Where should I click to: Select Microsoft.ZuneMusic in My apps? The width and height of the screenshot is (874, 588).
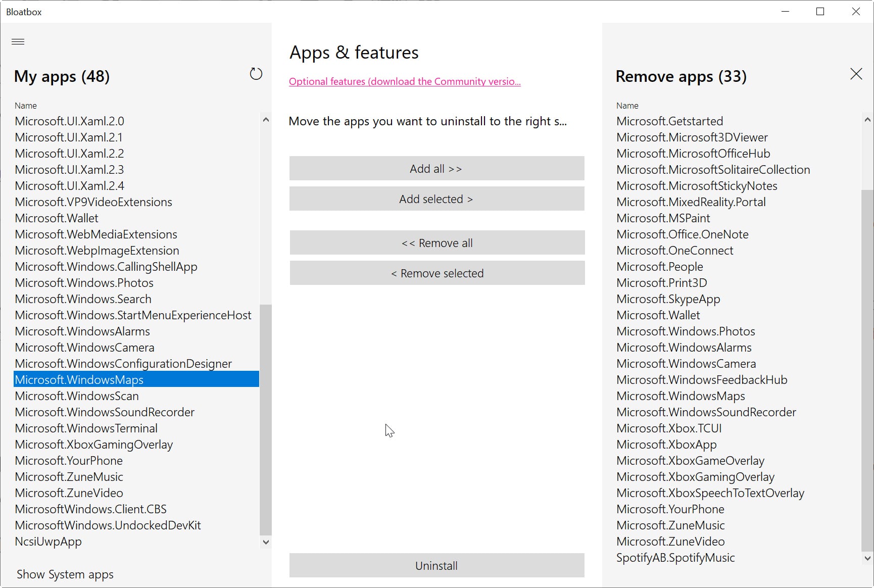click(x=136, y=477)
